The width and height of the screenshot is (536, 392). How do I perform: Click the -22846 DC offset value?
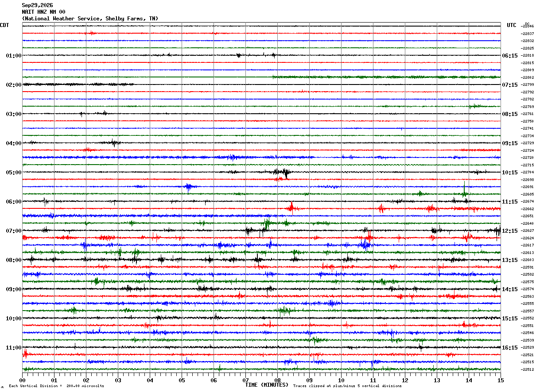(528, 27)
